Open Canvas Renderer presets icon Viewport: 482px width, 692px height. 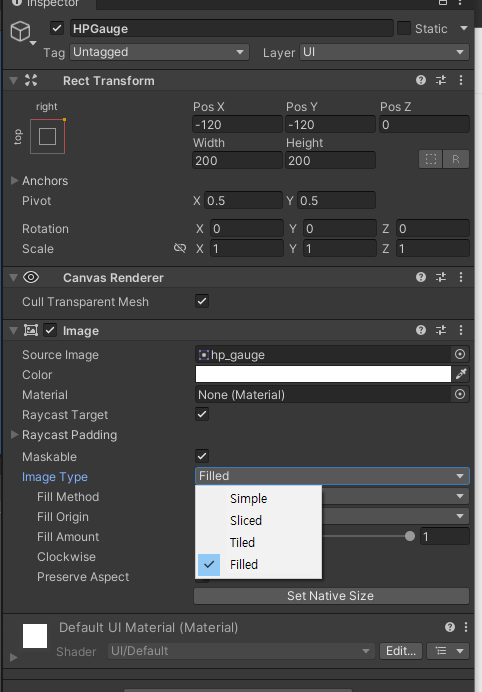pyautogui.click(x=441, y=277)
